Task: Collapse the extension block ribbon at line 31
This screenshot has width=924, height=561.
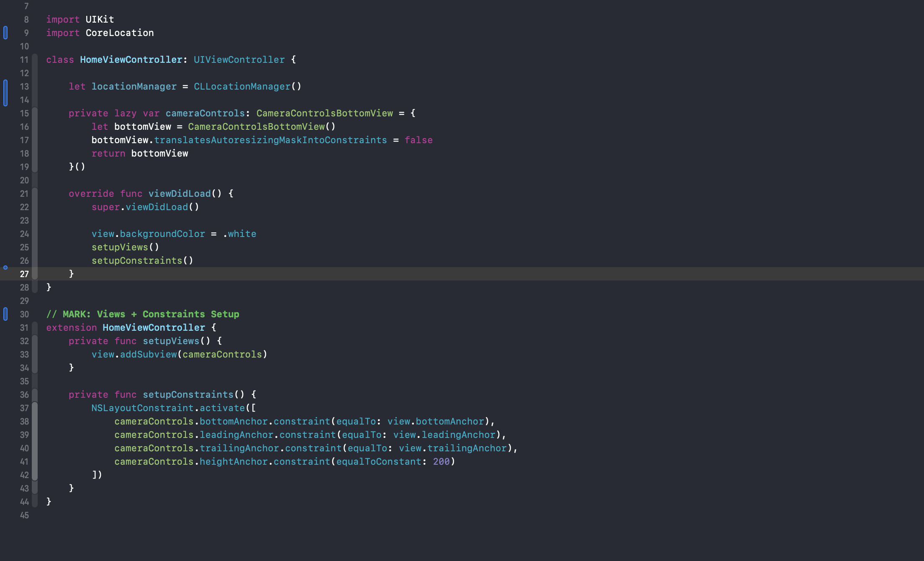Action: [x=35, y=327]
